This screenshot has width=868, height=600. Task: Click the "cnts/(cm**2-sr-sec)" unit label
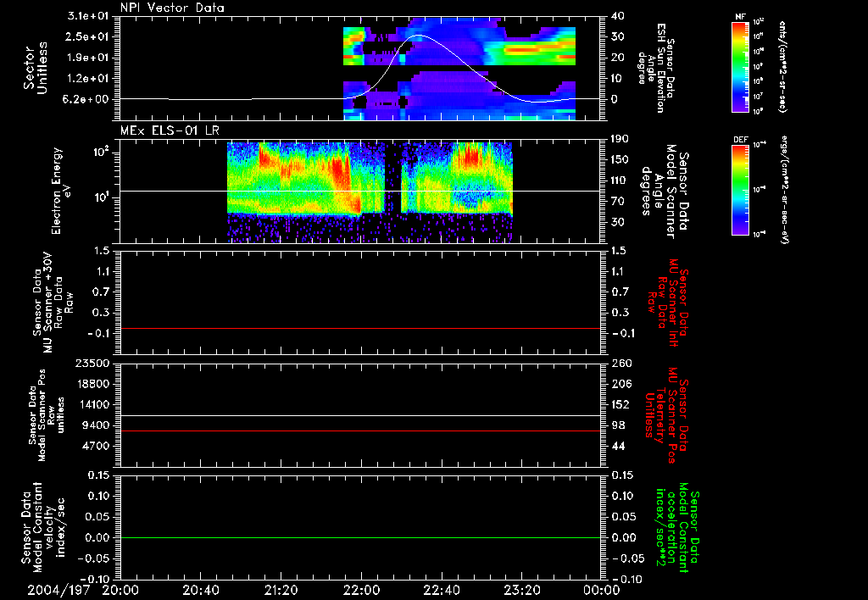(x=782, y=67)
